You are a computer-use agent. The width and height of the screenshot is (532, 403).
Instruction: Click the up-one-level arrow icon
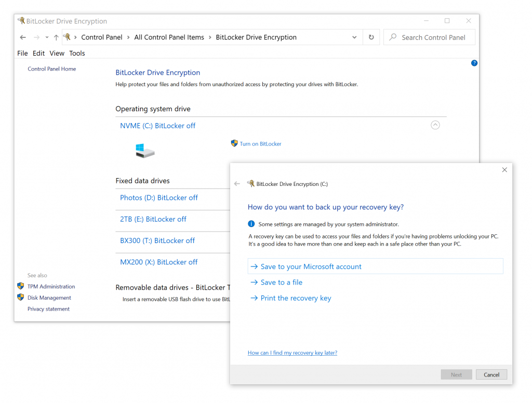pos(56,37)
